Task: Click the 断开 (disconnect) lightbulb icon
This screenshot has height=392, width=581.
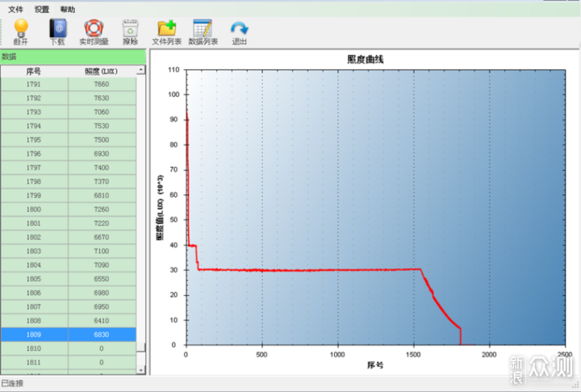Action: click(x=21, y=28)
